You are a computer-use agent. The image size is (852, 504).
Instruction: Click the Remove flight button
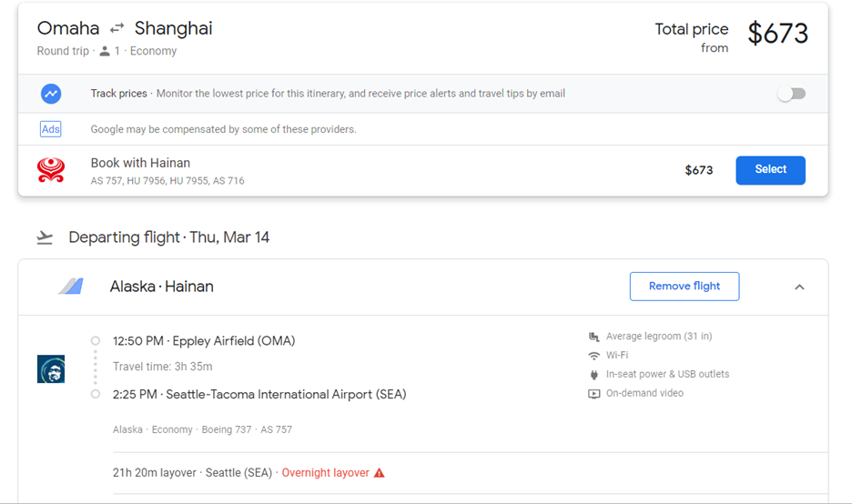pyautogui.click(x=685, y=287)
